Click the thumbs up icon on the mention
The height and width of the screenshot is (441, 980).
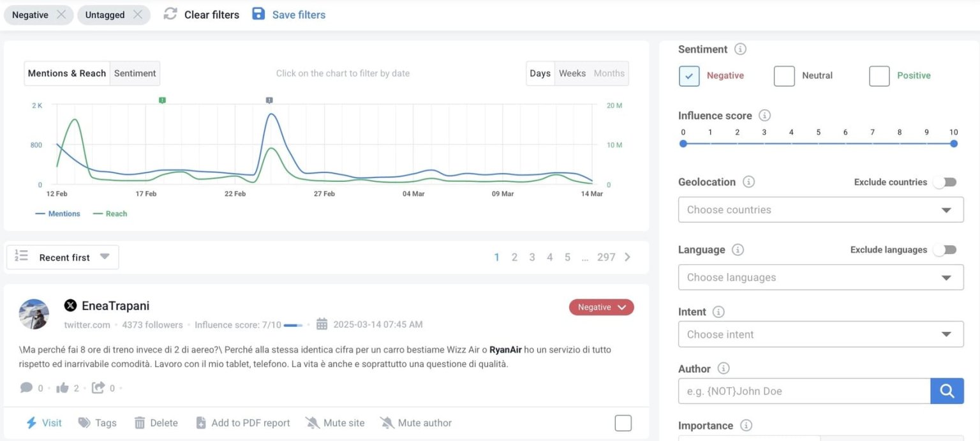click(x=61, y=387)
